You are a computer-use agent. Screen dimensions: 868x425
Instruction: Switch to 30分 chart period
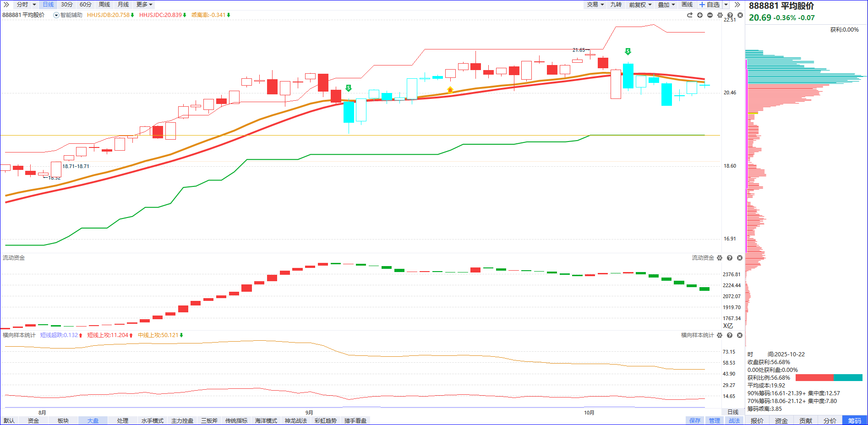tap(67, 5)
